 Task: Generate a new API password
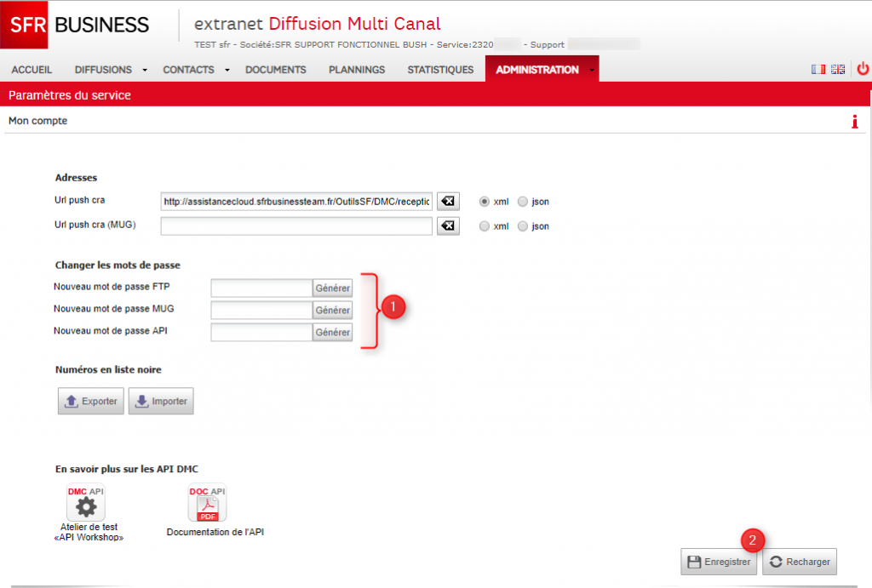point(333,332)
